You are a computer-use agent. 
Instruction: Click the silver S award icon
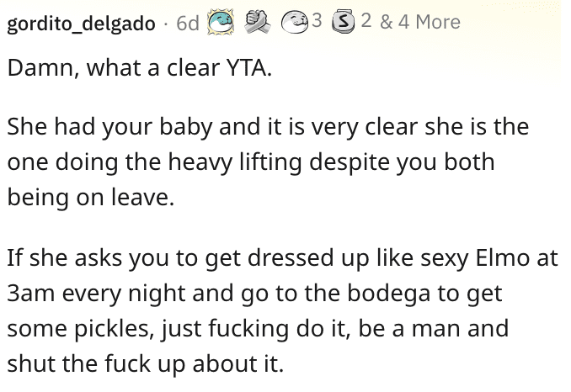point(344,21)
